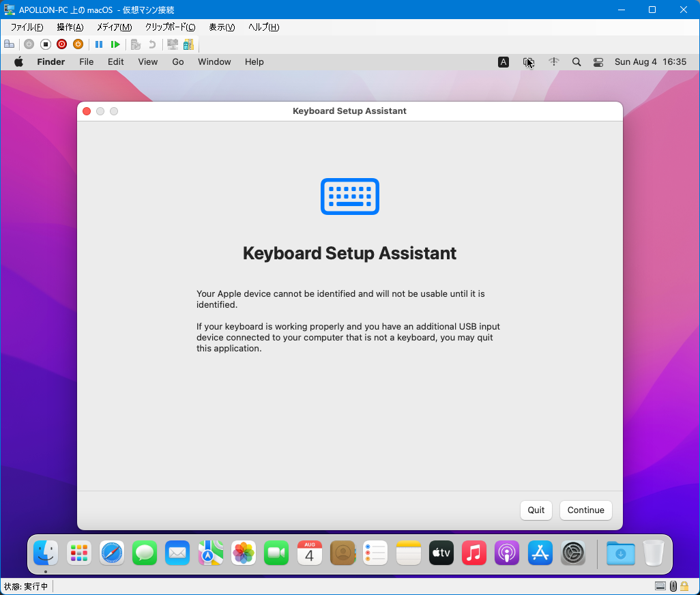Open the Trash in the Dock
The image size is (700, 595).
pos(654,553)
